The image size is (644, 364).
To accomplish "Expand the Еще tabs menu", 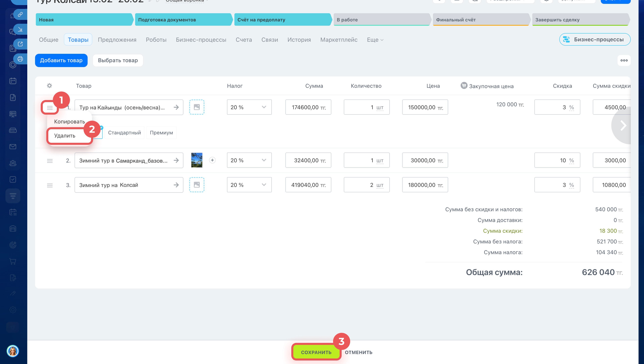I will (x=375, y=40).
